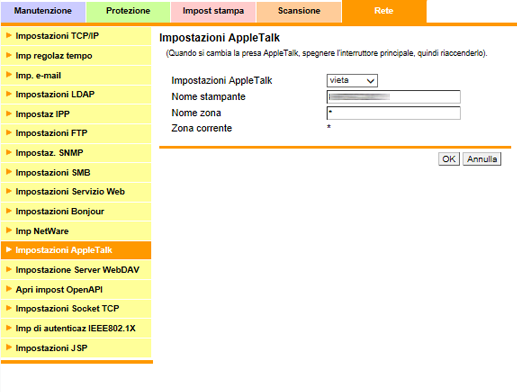The height and width of the screenshot is (392, 517).
Task: Focus the Nome stampante input field
Action: pyautogui.click(x=394, y=97)
